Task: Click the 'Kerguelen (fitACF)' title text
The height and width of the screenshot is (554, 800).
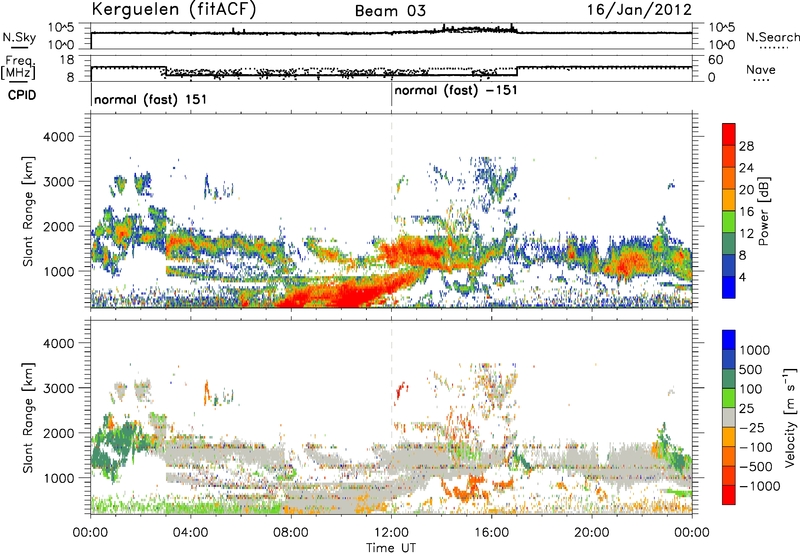Action: [173, 10]
